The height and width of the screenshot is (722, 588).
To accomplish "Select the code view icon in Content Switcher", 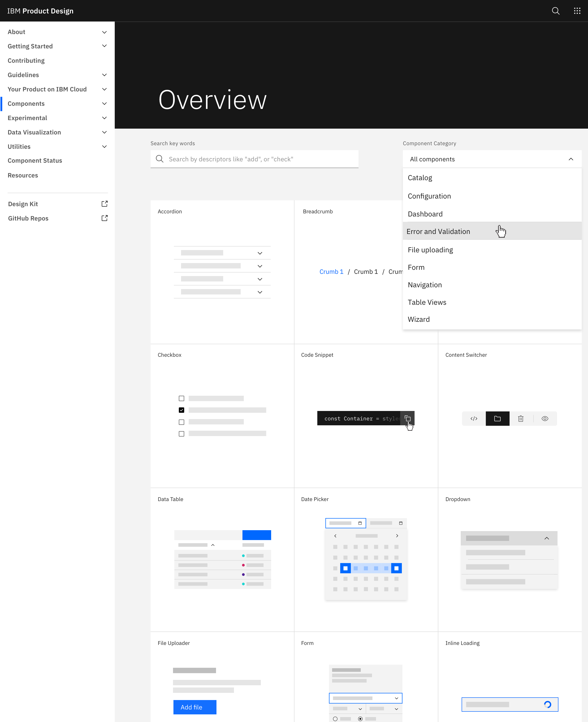I will pyautogui.click(x=473, y=419).
